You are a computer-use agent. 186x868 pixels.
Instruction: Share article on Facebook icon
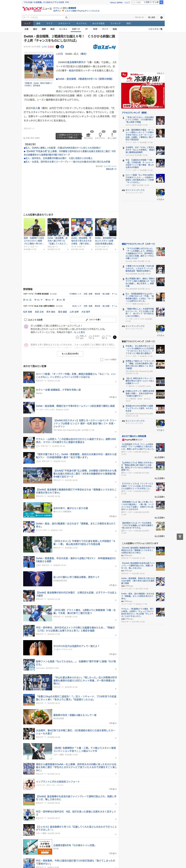(x=62, y=47)
